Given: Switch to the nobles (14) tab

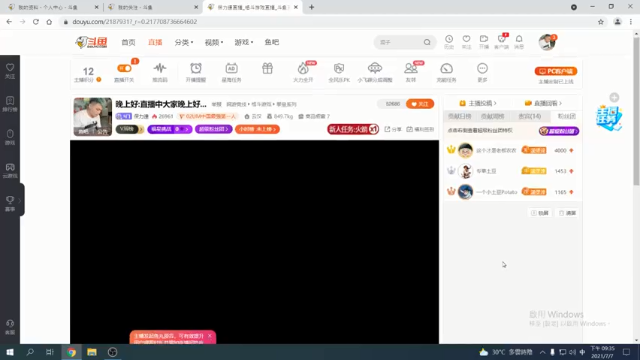Looking at the screenshot, I should 530,116.
